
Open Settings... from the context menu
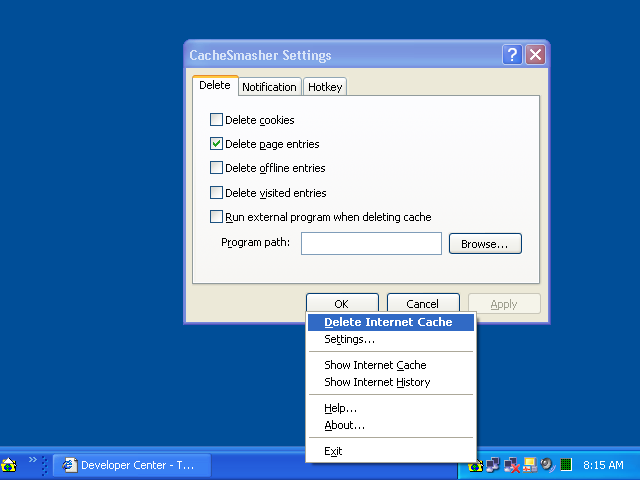coord(391,339)
